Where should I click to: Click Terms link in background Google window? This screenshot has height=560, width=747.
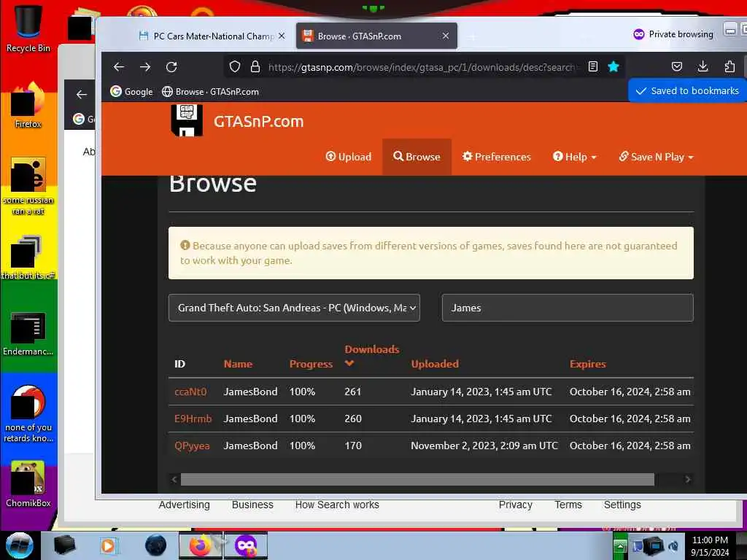tap(568, 505)
